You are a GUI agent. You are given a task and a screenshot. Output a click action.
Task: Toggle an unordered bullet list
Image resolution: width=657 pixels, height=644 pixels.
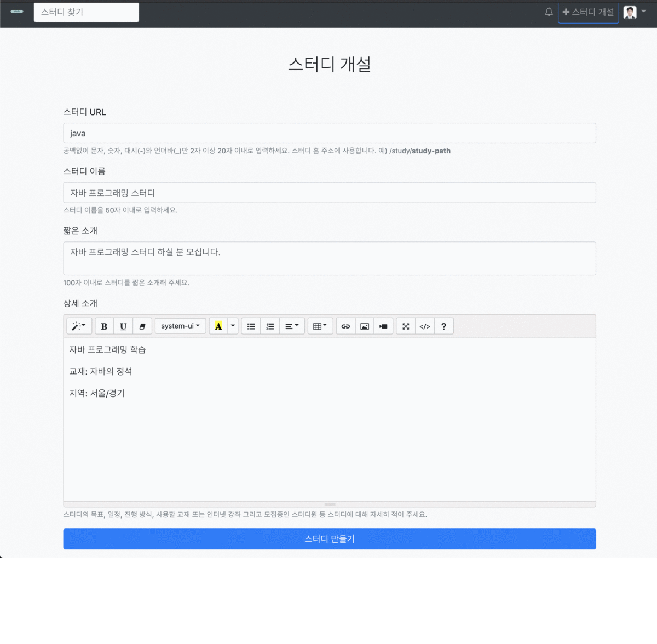point(251,326)
